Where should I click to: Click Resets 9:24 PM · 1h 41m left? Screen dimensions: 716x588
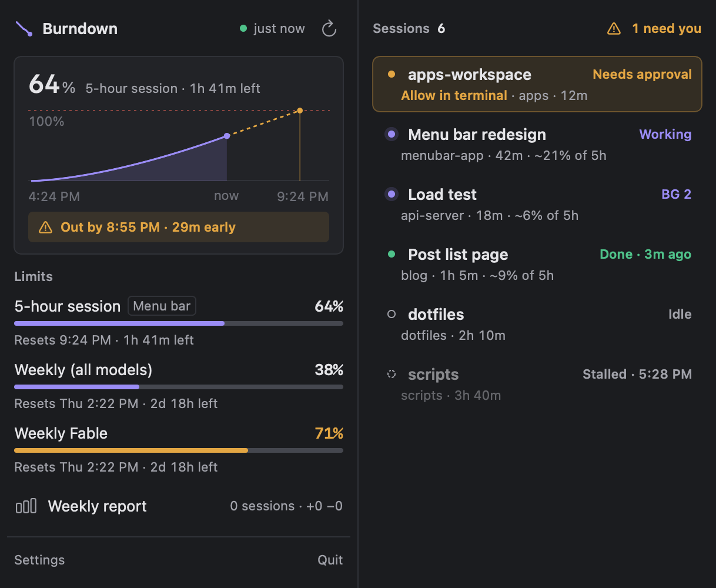104,340
